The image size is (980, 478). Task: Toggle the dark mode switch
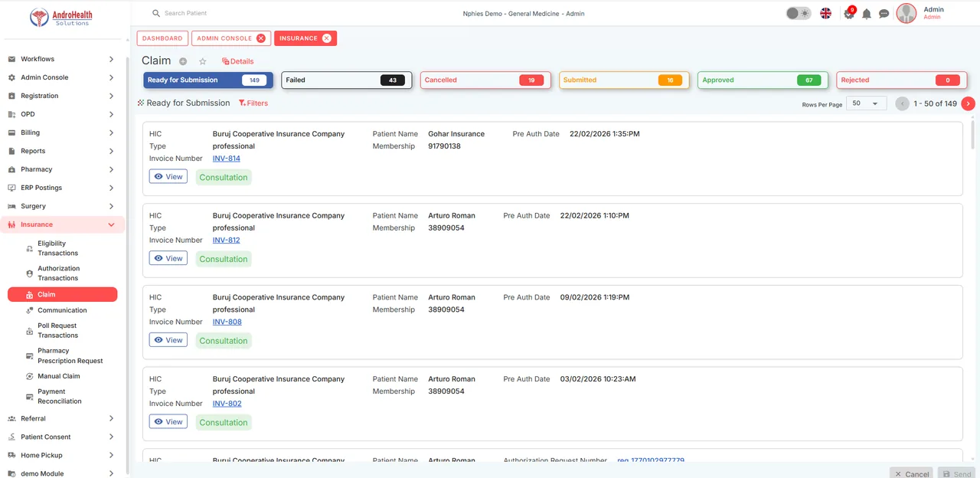coord(799,13)
